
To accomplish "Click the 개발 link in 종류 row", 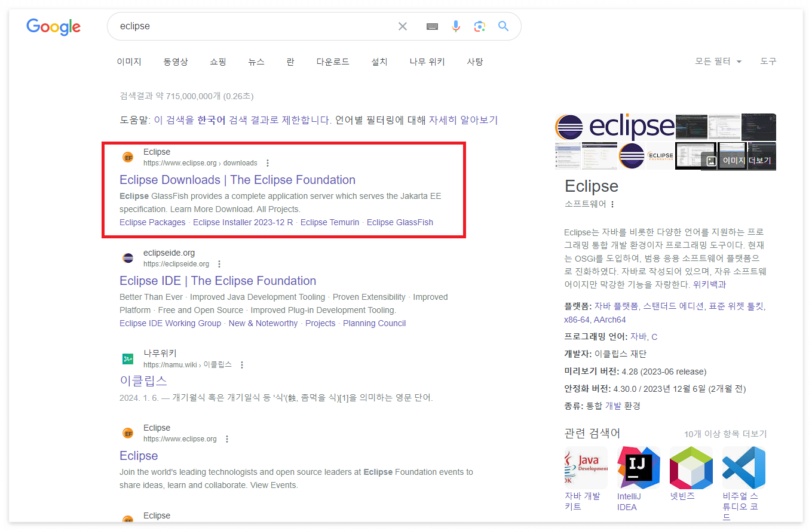I will coord(613,406).
